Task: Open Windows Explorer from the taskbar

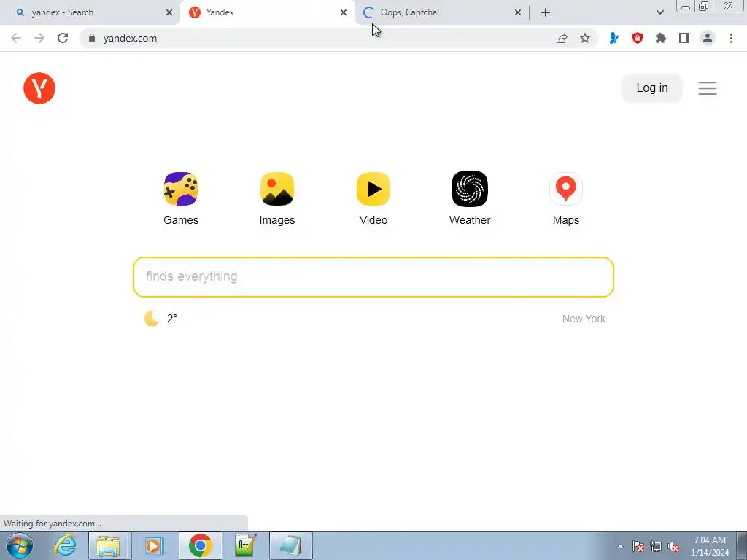Action: click(108, 545)
